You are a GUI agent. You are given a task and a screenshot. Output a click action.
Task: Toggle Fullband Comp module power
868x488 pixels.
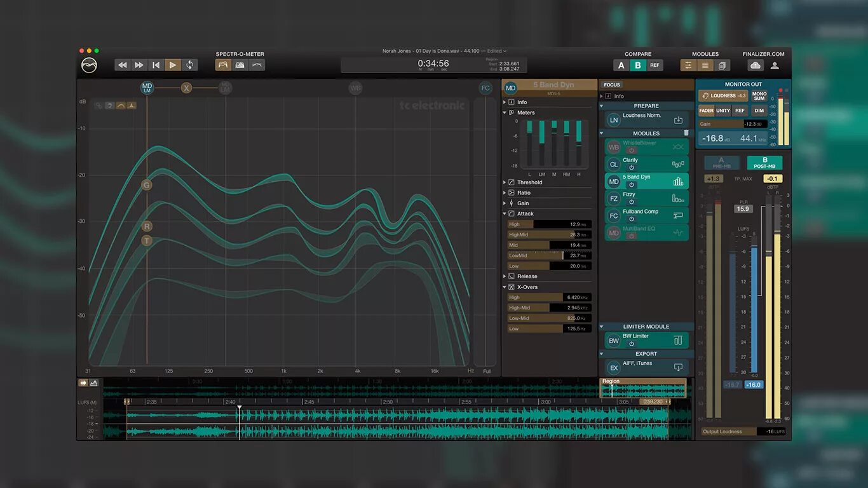pyautogui.click(x=632, y=219)
